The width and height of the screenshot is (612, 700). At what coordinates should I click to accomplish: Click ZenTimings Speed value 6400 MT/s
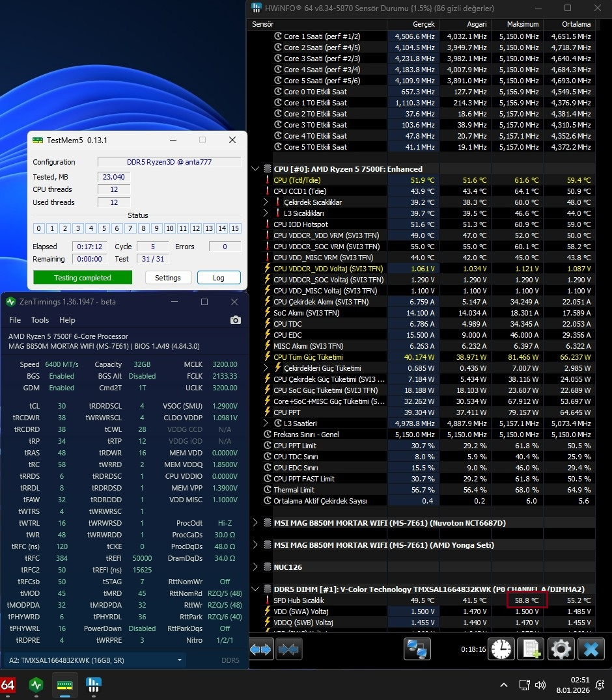[62, 364]
